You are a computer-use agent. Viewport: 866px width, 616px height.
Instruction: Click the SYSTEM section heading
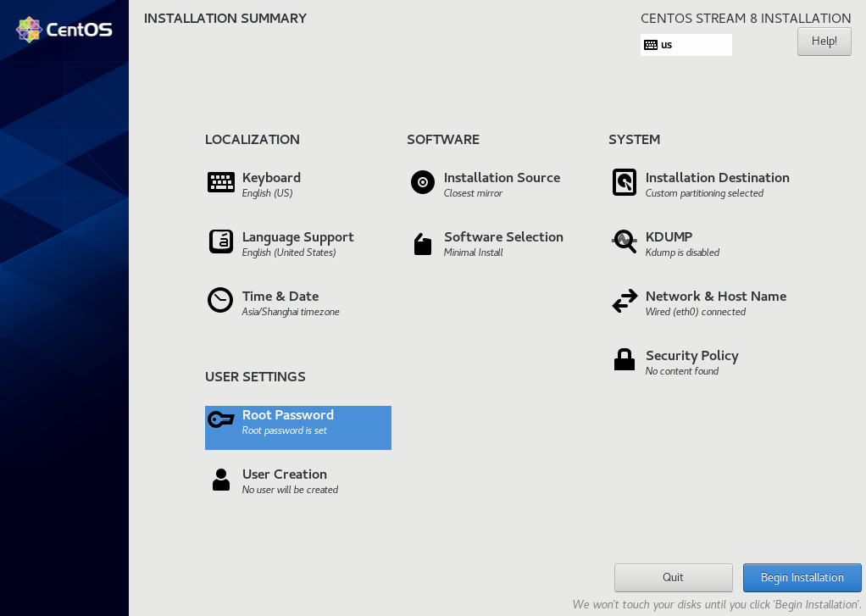pos(634,140)
